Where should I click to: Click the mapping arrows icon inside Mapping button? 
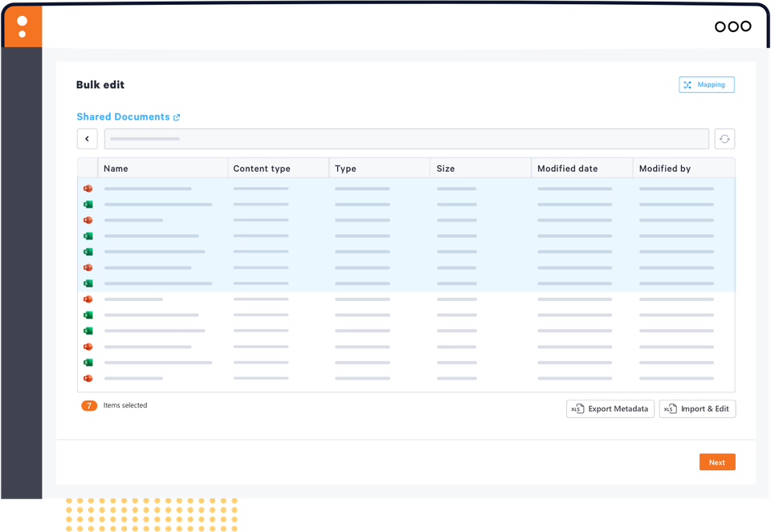688,84
